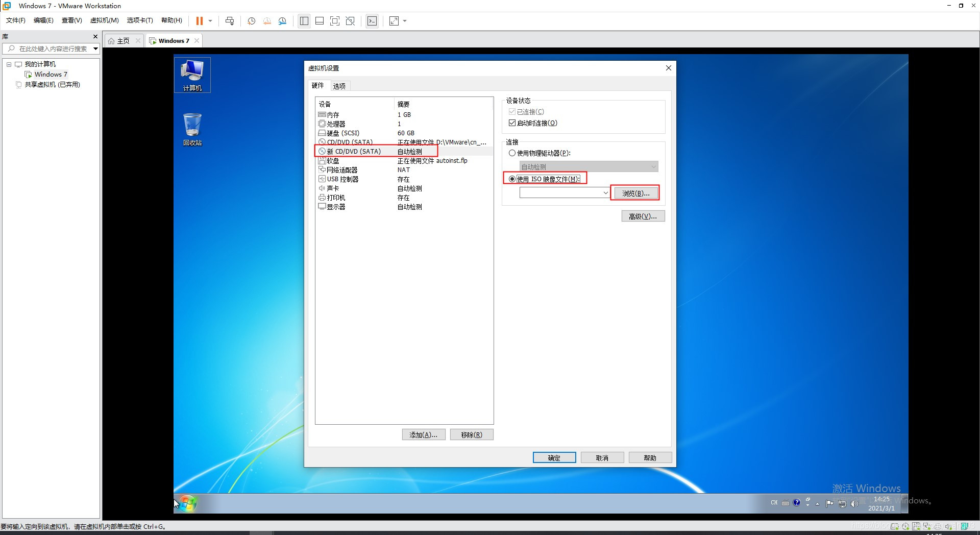This screenshot has height=535, width=980.
Task: Open the power options arrow beside the pause button
Action: pyautogui.click(x=210, y=21)
